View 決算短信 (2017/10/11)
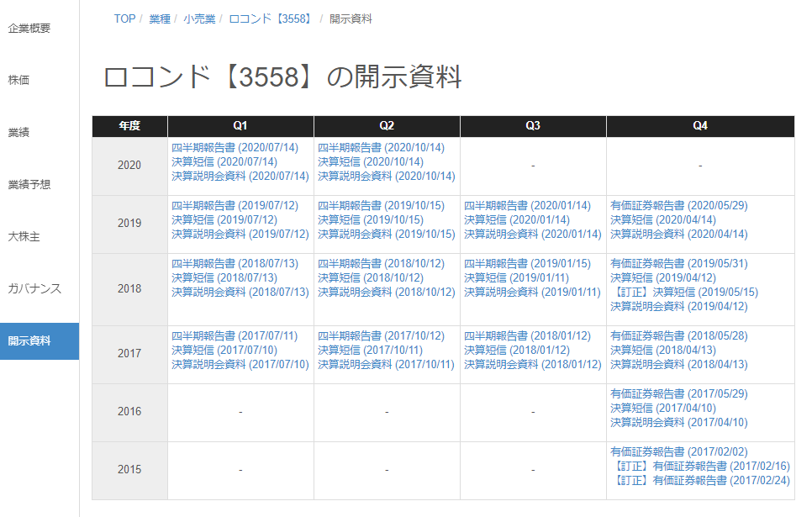 (371, 351)
